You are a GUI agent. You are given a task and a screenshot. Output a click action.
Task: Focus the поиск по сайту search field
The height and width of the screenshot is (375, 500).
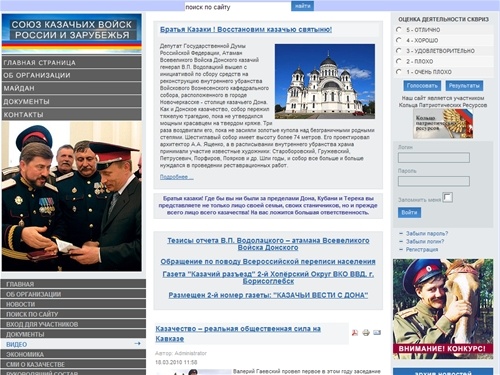tap(238, 7)
